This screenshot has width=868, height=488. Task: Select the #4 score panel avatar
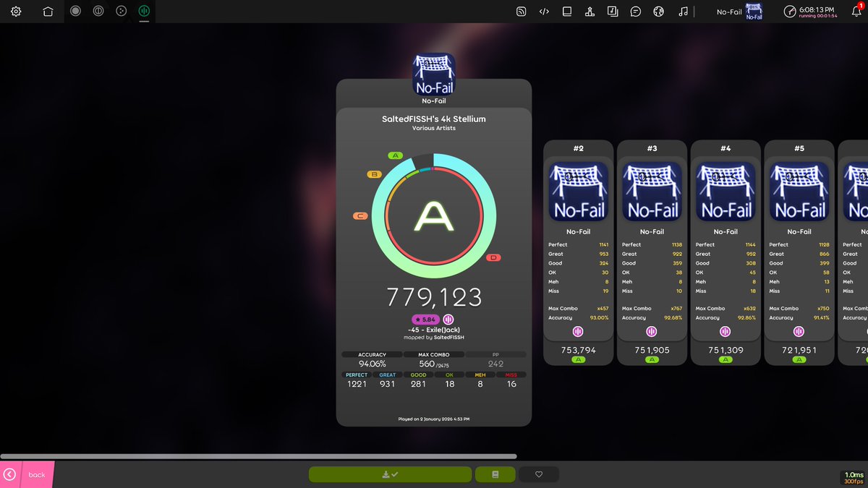pyautogui.click(x=726, y=192)
